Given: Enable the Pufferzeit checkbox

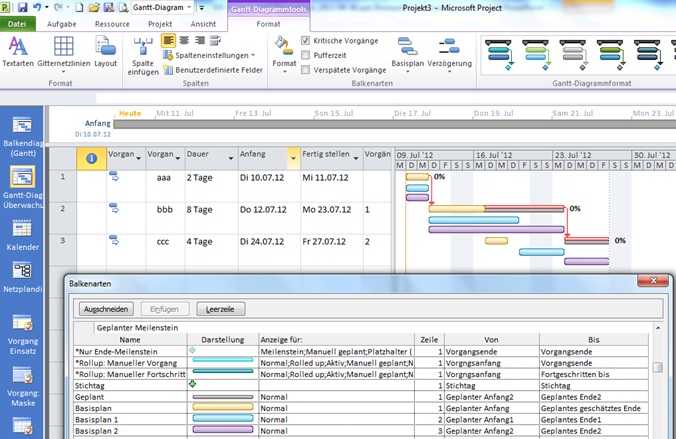Looking at the screenshot, I should click(306, 55).
